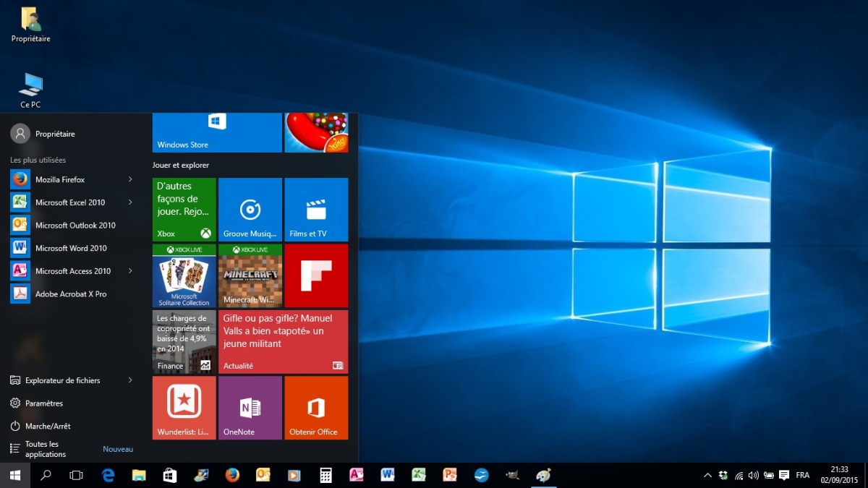Viewport: 868px width, 488px height.
Task: Expand the Microsoft Access 2010 arrow
Action: (130, 271)
